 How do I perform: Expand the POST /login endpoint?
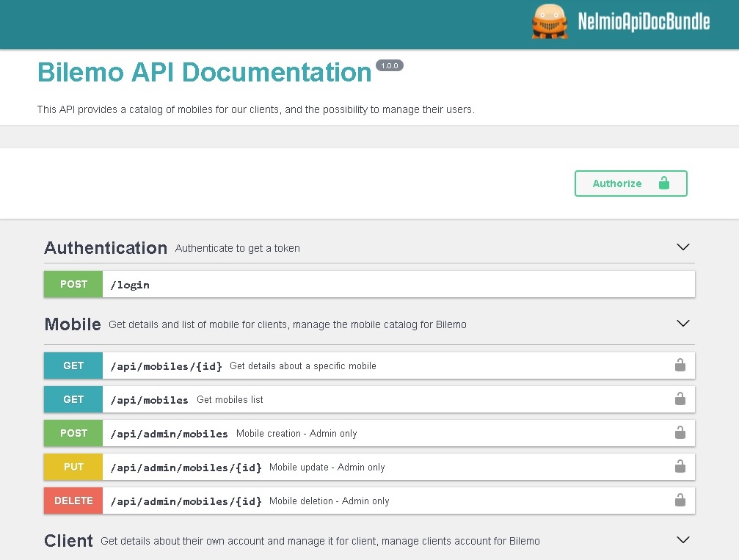[x=369, y=284]
